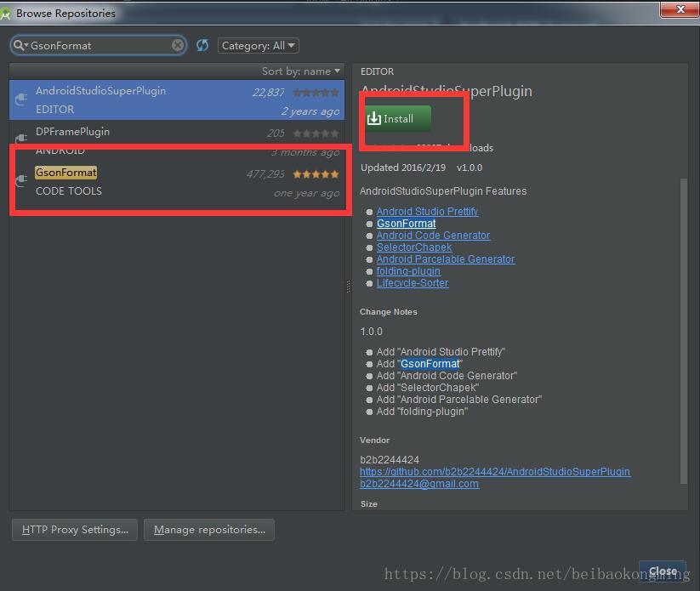Open the Android Code Generator link
700x591 pixels.
pos(433,236)
